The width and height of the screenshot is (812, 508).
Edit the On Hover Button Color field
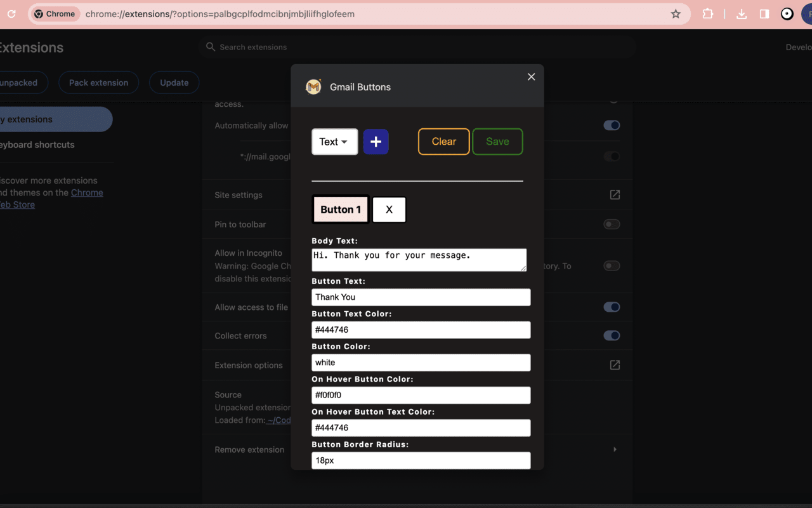click(x=421, y=395)
